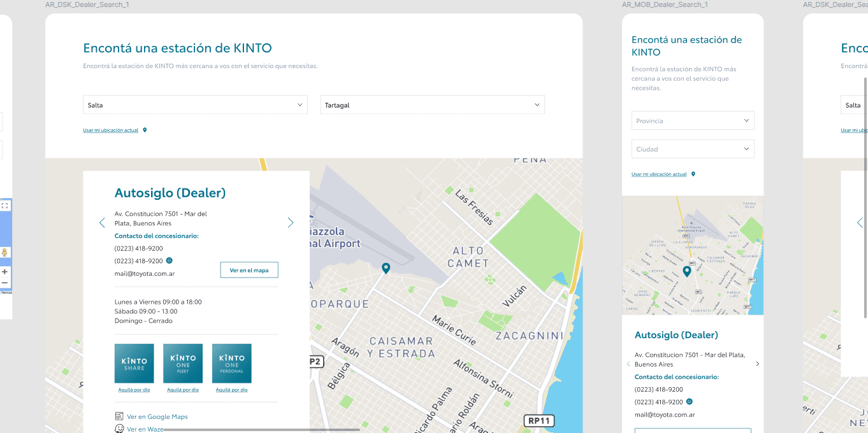
Task: Click map pin in the mobile map
Action: click(686, 272)
